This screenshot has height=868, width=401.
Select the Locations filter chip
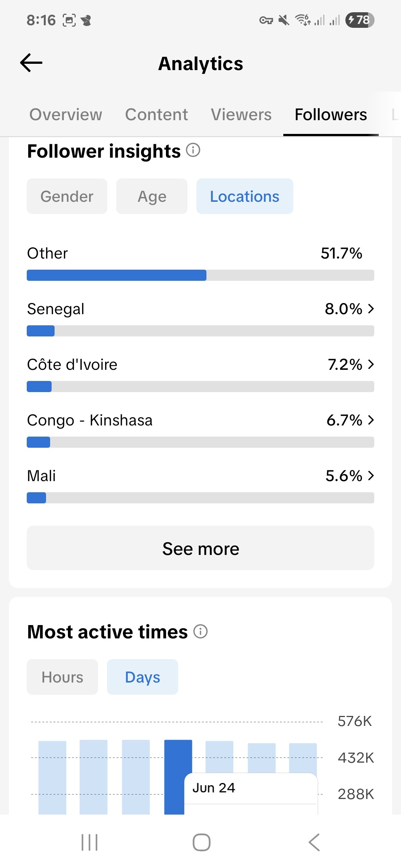pos(245,196)
